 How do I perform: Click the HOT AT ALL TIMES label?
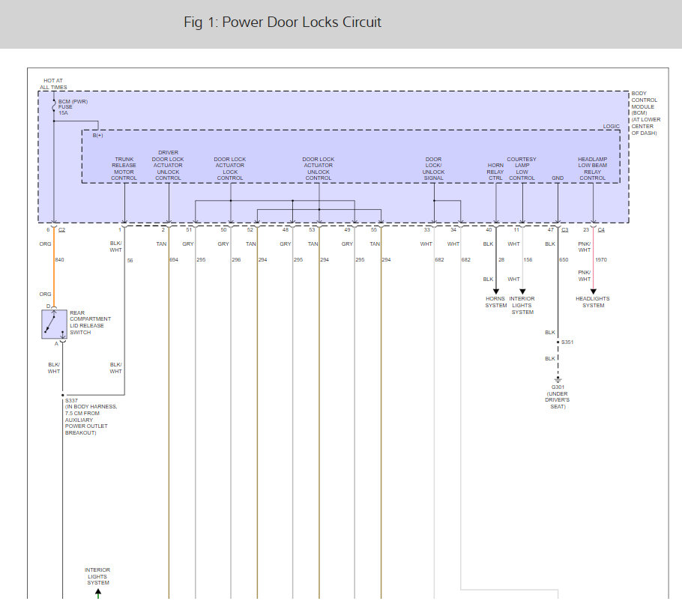(54, 84)
